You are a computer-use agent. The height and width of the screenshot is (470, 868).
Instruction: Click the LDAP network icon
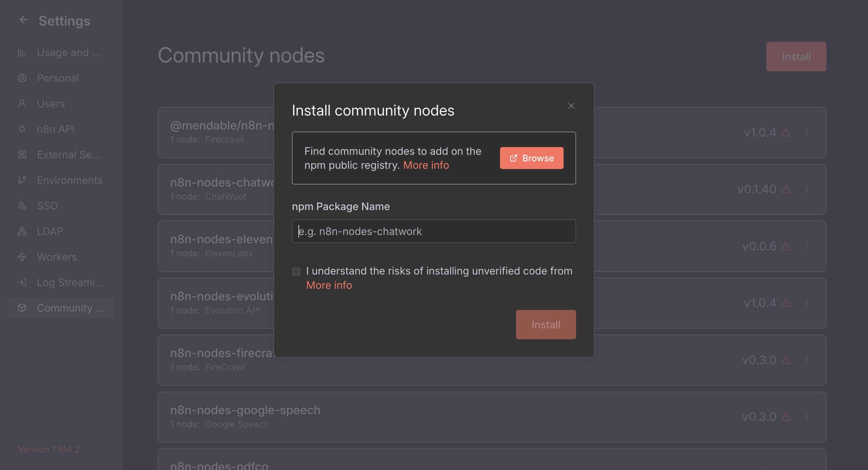pos(22,231)
